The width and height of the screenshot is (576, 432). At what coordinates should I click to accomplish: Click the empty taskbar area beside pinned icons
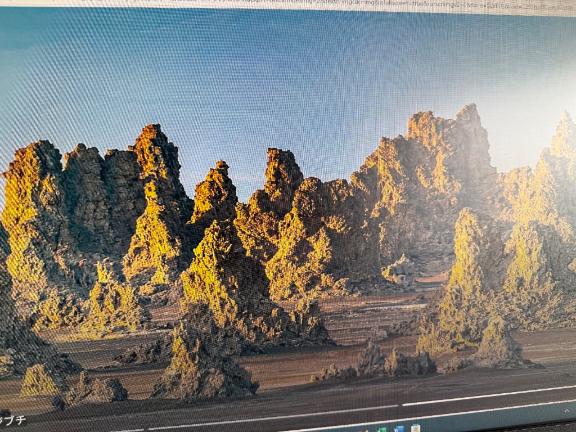pyautogui.click(x=496, y=422)
